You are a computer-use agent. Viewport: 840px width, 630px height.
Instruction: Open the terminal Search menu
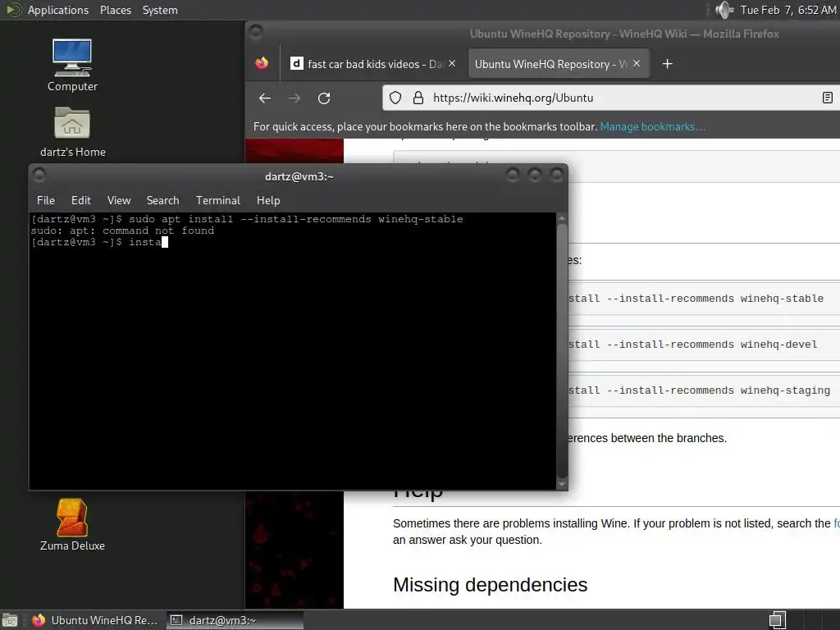point(163,200)
